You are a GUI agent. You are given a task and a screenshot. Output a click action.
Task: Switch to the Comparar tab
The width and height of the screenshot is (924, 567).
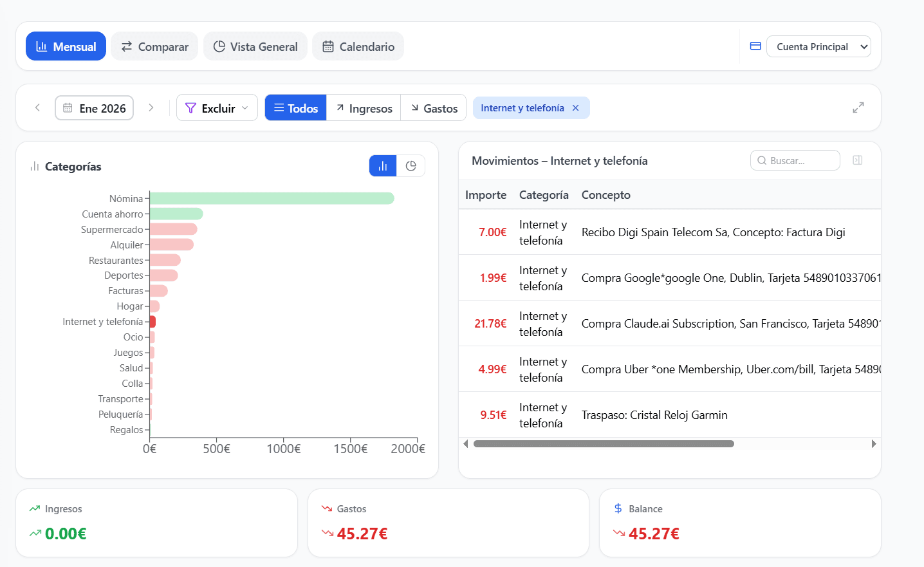pyautogui.click(x=154, y=46)
